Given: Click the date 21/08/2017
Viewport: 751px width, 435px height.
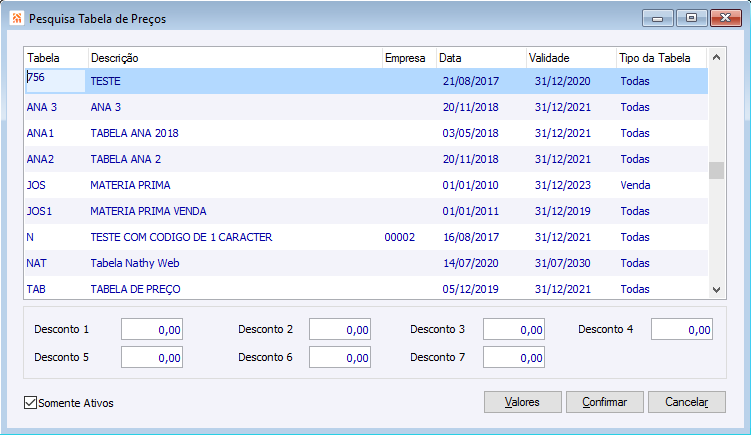Looking at the screenshot, I should [x=470, y=81].
